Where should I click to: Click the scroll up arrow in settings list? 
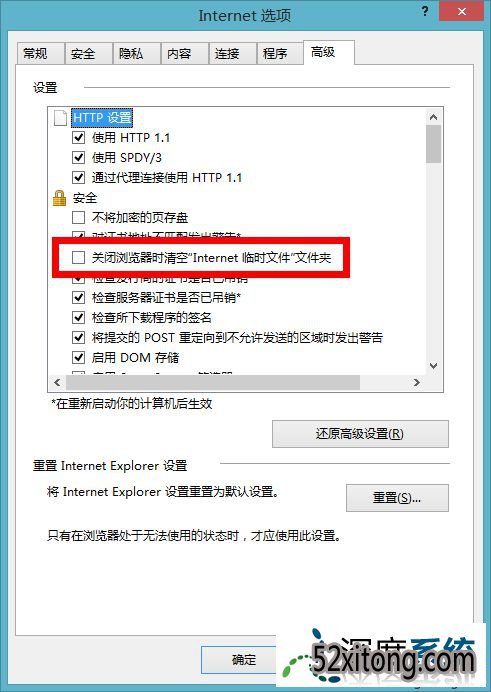[x=433, y=117]
